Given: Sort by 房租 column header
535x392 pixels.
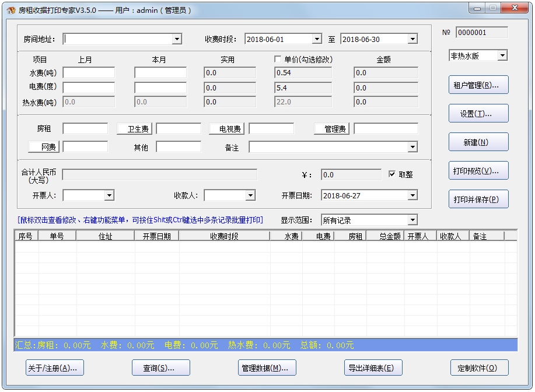Looking at the screenshot, I should pos(351,236).
